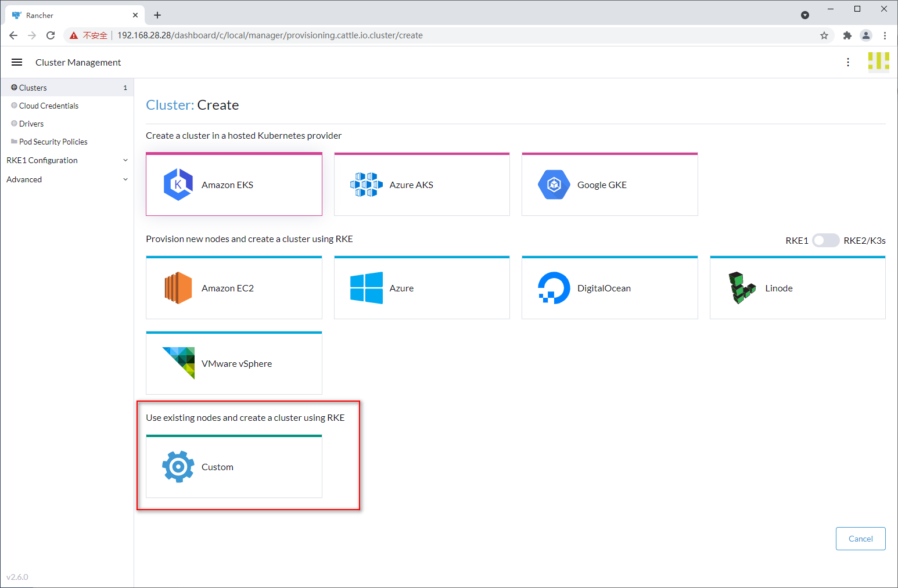Select the Azure AKS provider card
The height and width of the screenshot is (588, 898).
point(422,184)
